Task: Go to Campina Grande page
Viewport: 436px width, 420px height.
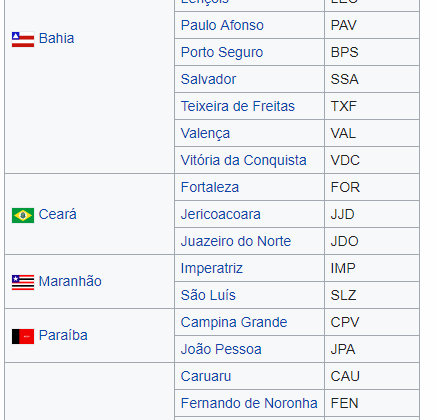Action: tap(234, 322)
